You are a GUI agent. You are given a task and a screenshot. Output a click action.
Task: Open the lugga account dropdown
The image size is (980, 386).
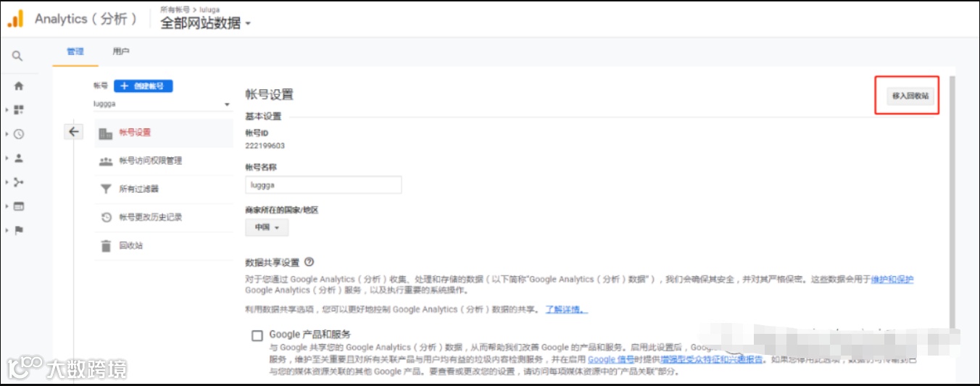(161, 104)
